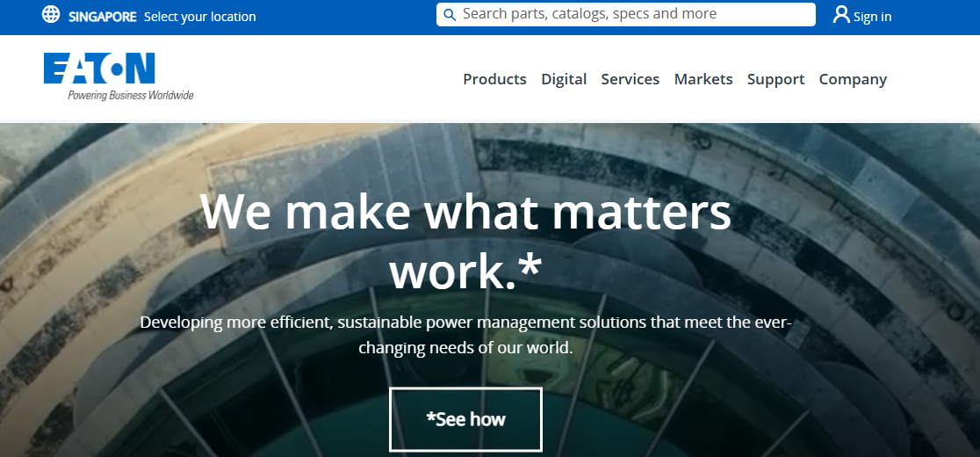Click the globe location icon
The image size is (980, 457).
[x=51, y=14]
